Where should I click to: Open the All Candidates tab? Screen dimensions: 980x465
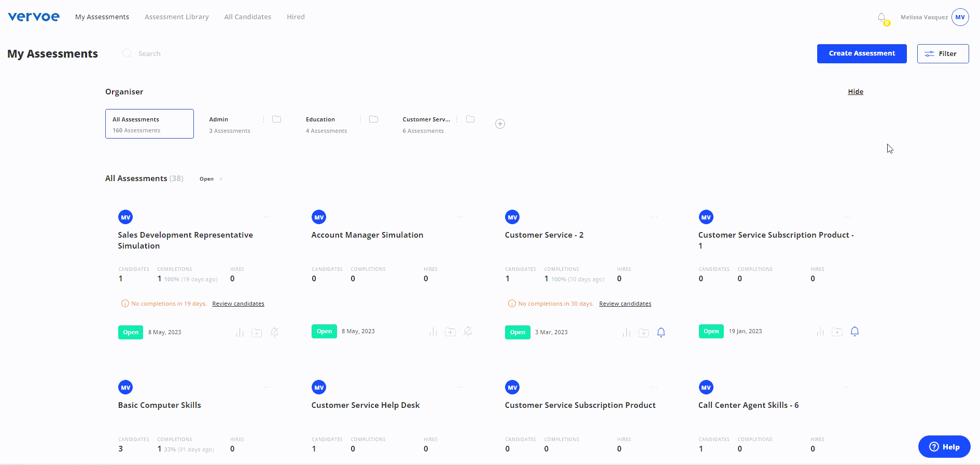pos(248,17)
